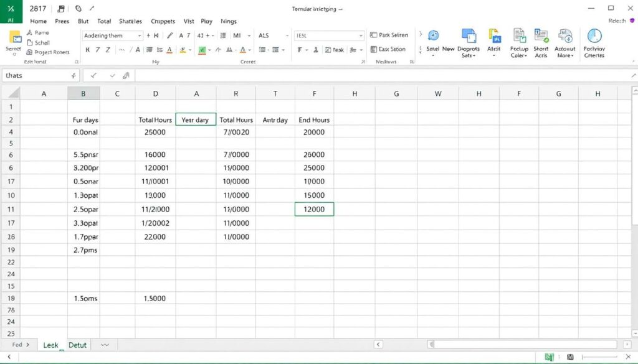Click the Rdecth account label
This screenshot has width=638, height=364.
[x=617, y=21]
